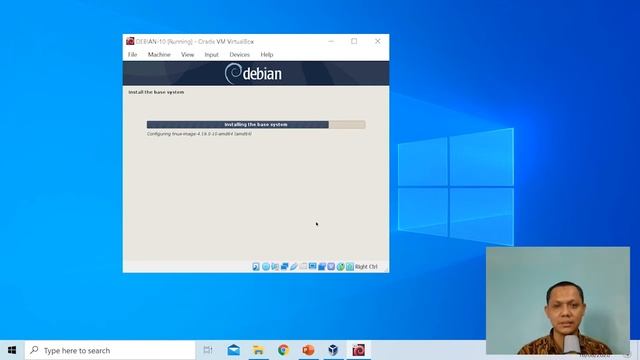Click the Debian logo banner

point(256,73)
